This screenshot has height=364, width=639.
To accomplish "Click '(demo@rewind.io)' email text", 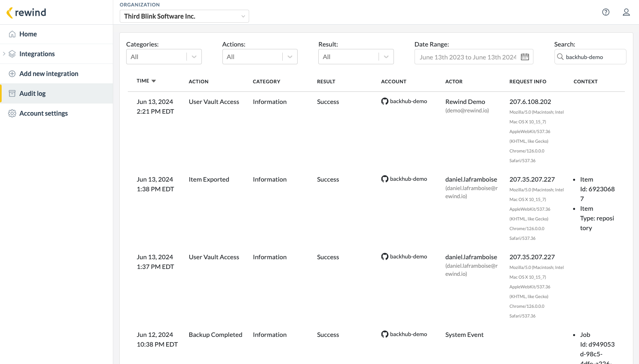I will pos(467,110).
